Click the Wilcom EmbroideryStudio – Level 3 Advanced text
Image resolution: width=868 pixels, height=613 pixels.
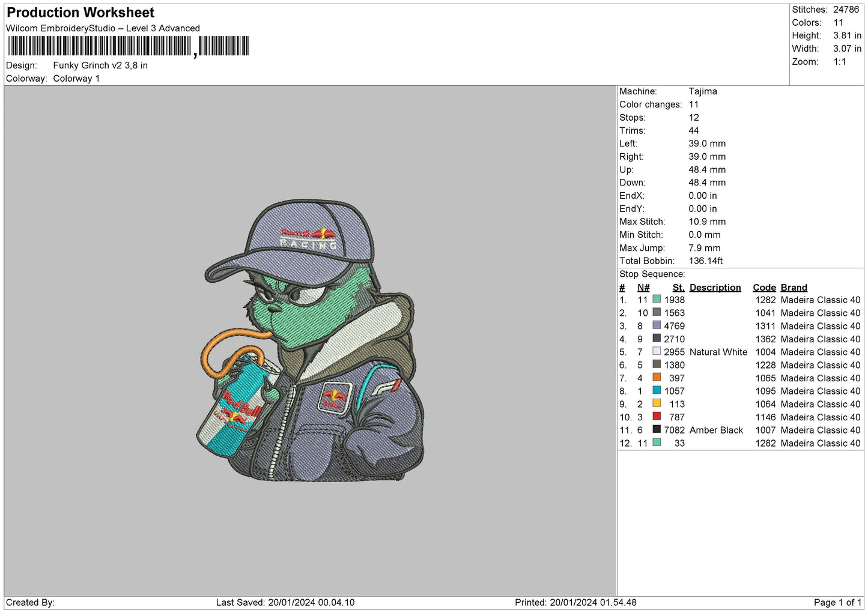(x=103, y=28)
